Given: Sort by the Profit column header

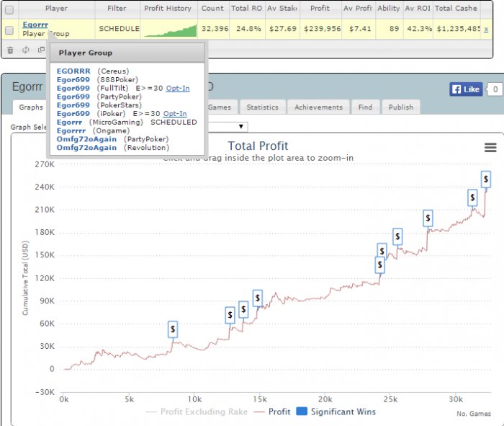Looking at the screenshot, I should (320, 9).
